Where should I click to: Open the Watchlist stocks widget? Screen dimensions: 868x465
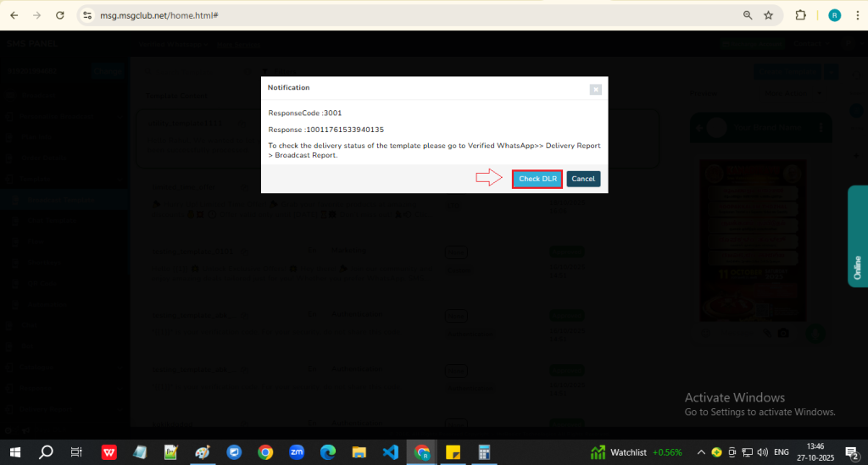click(636, 451)
